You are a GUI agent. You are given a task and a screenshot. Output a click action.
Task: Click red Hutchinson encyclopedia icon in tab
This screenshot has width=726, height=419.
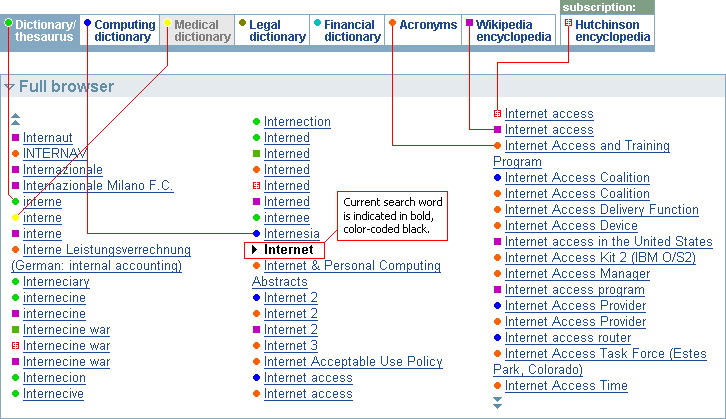[569, 22]
